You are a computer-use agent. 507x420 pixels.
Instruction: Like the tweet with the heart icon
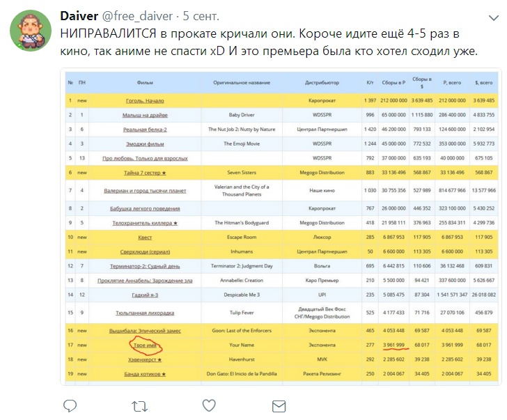tap(209, 405)
